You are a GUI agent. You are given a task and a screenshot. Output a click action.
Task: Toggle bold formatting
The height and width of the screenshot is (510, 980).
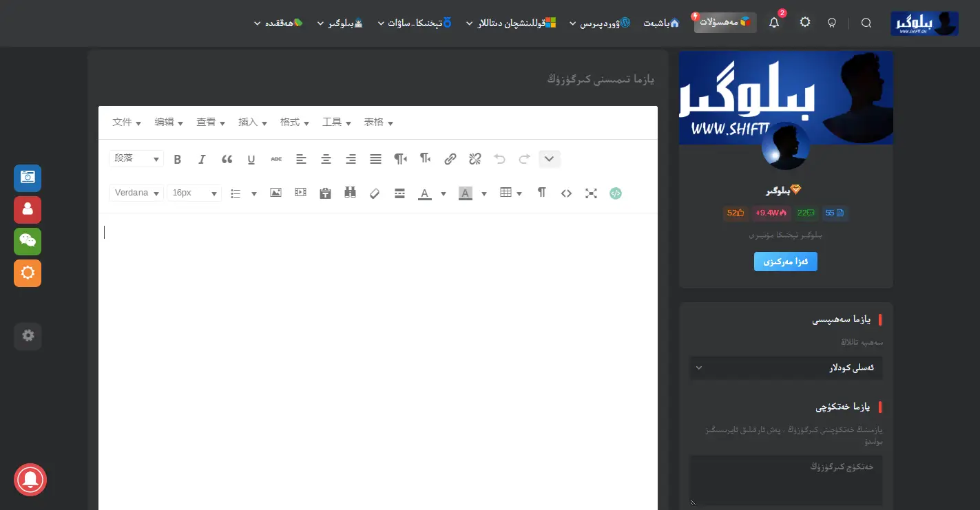click(x=177, y=159)
